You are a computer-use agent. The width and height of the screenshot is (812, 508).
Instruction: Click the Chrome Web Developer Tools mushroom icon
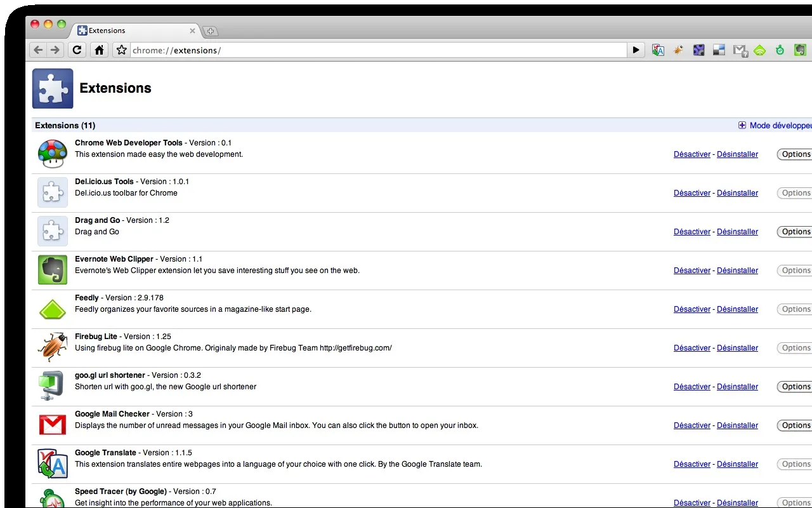[x=53, y=154]
